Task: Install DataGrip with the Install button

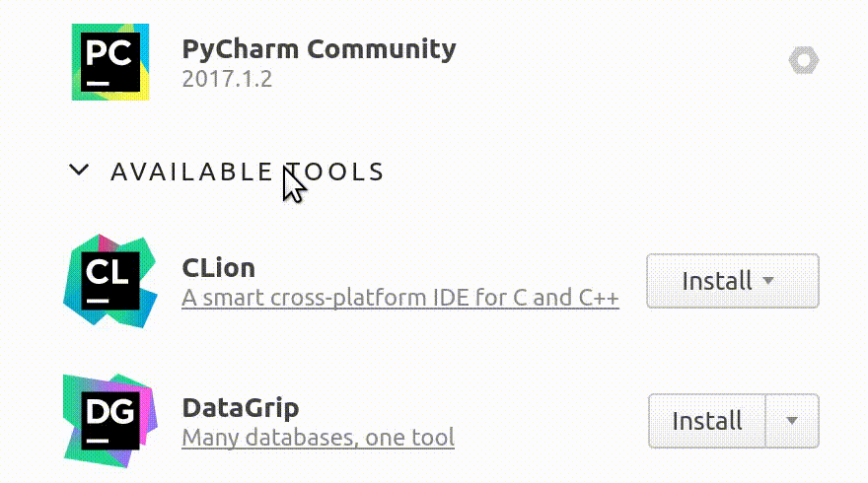Action: [x=707, y=421]
